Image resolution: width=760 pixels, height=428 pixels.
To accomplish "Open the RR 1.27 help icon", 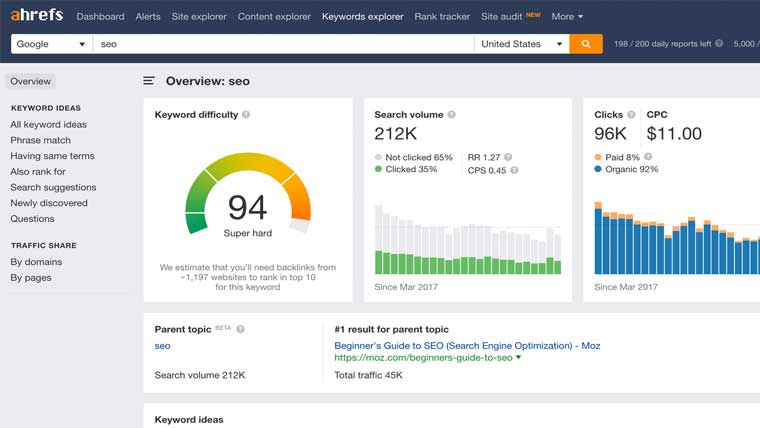I will [508, 157].
